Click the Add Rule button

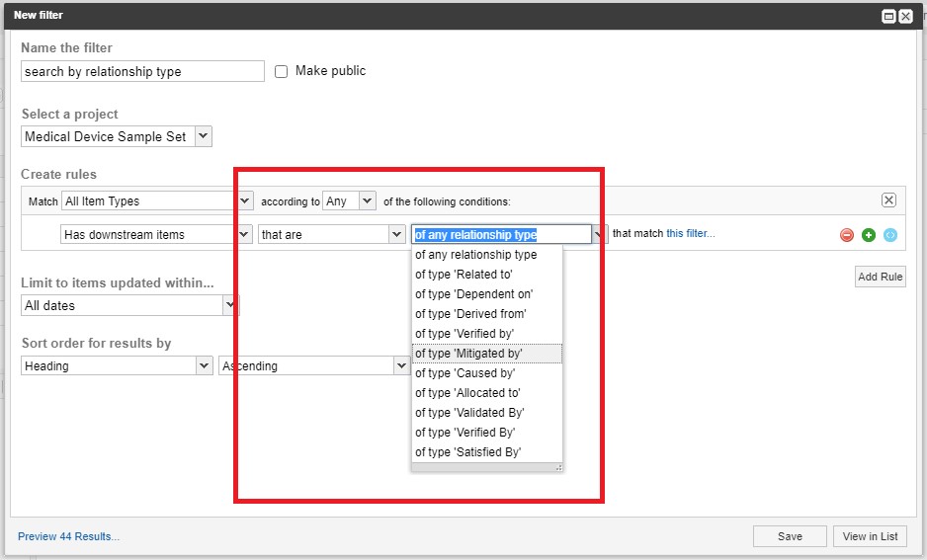(x=881, y=277)
